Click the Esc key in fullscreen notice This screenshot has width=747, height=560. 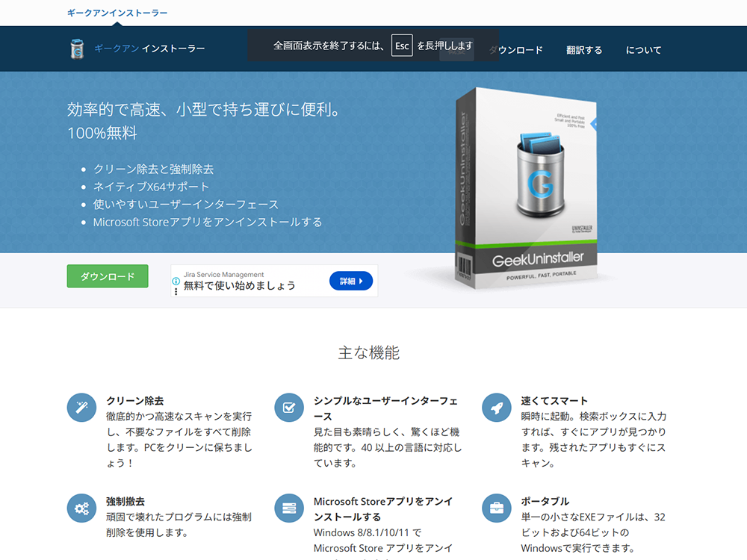click(402, 46)
